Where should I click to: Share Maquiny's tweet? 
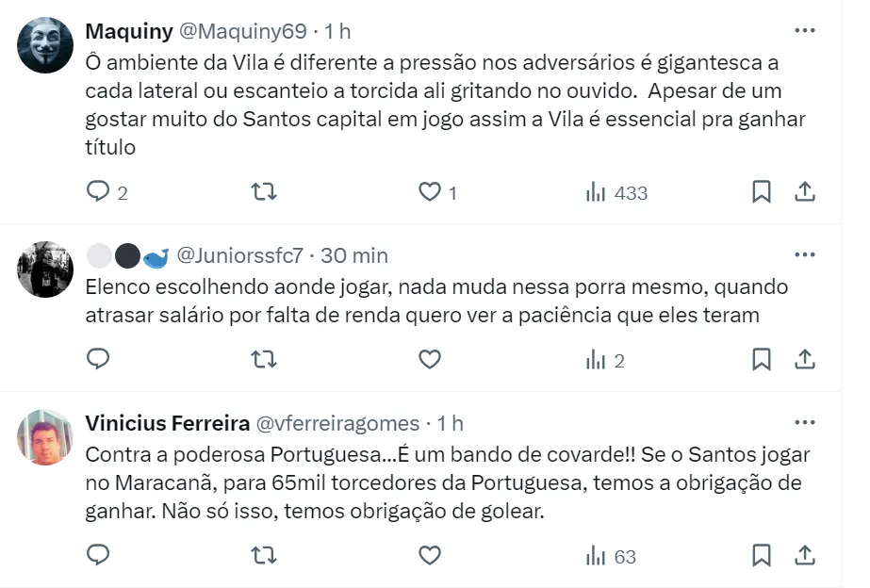pyautogui.click(x=805, y=192)
